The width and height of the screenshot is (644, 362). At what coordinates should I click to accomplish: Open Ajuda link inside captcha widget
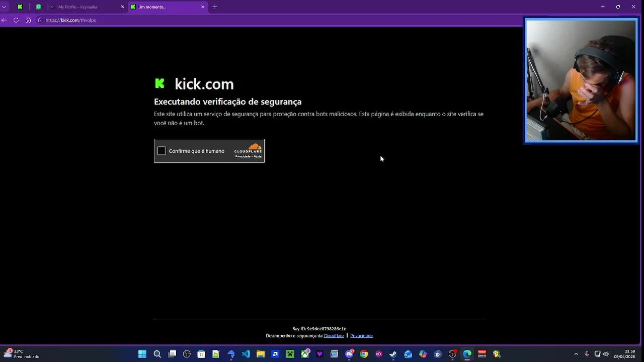coord(258,156)
